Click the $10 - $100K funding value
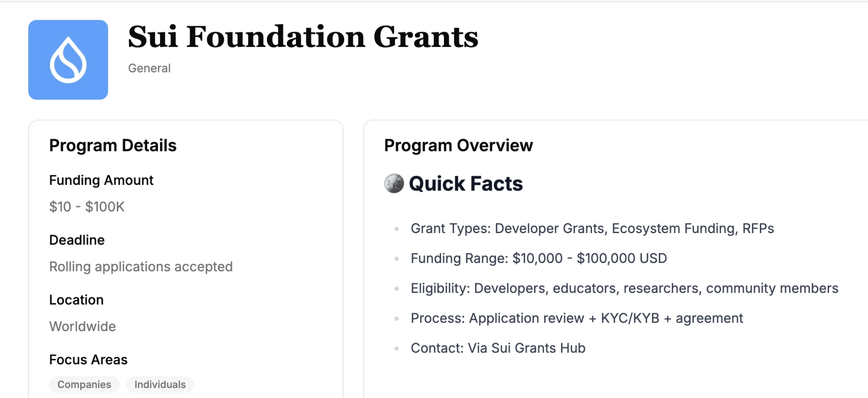This screenshot has width=868, height=398. tap(87, 207)
